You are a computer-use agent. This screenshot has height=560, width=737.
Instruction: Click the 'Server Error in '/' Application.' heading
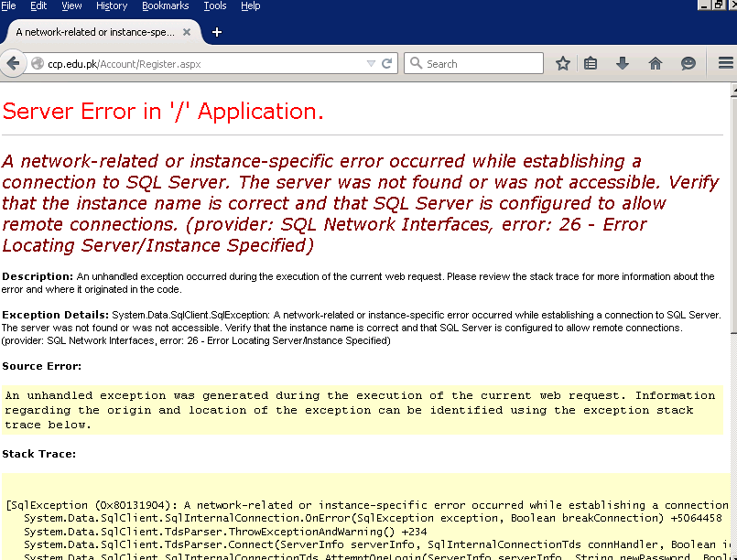click(x=163, y=112)
